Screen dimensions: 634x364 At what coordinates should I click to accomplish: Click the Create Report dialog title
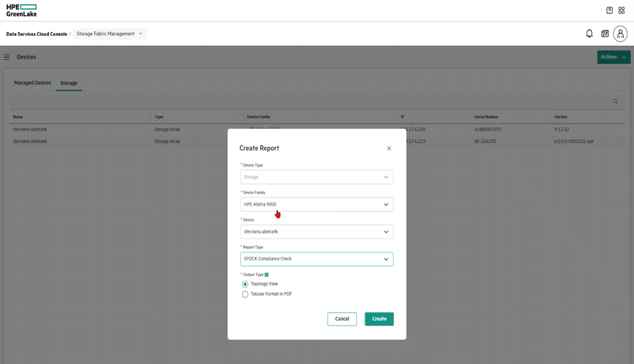tap(259, 149)
